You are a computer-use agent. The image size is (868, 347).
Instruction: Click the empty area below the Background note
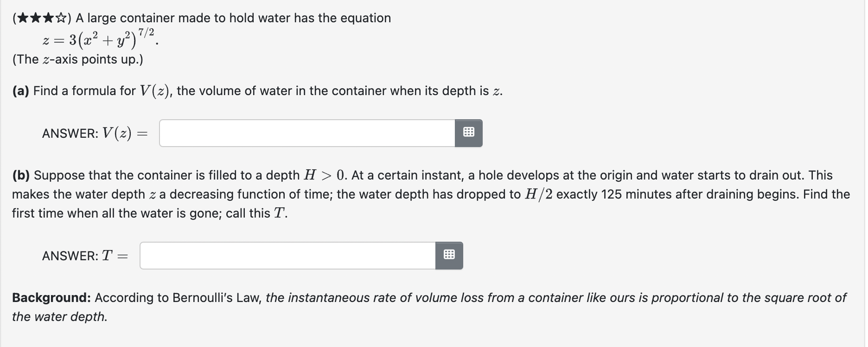click(417, 336)
